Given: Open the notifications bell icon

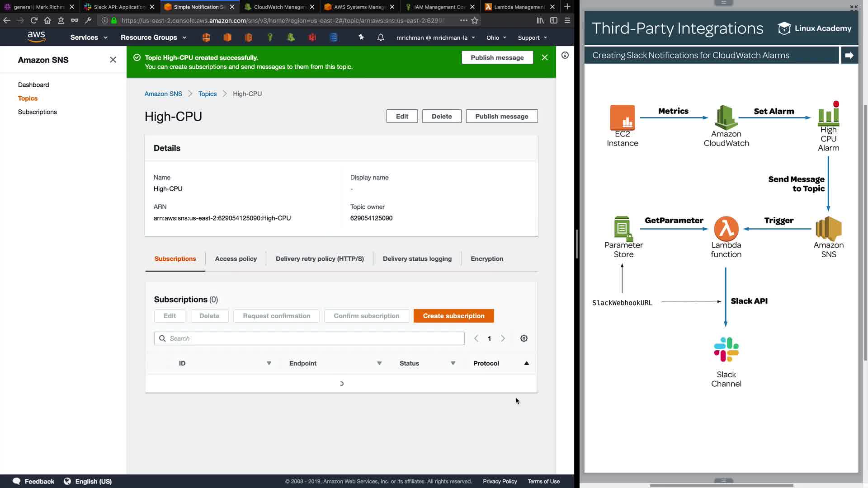Looking at the screenshot, I should click(x=381, y=38).
